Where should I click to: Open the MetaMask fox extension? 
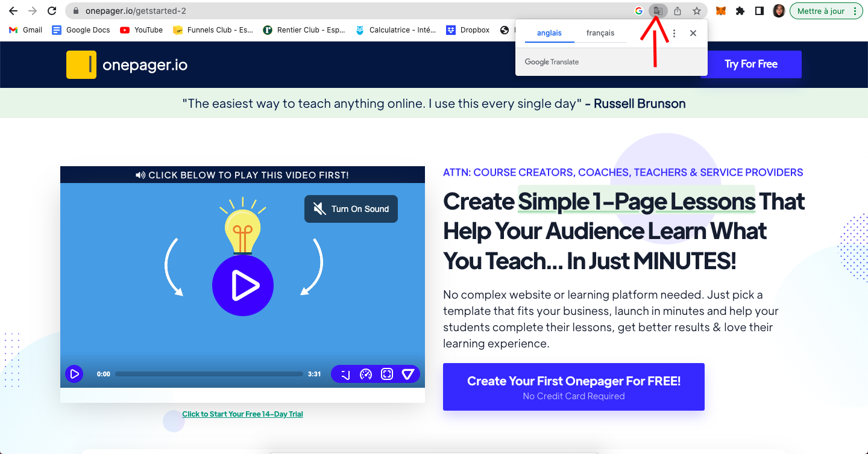pos(720,11)
